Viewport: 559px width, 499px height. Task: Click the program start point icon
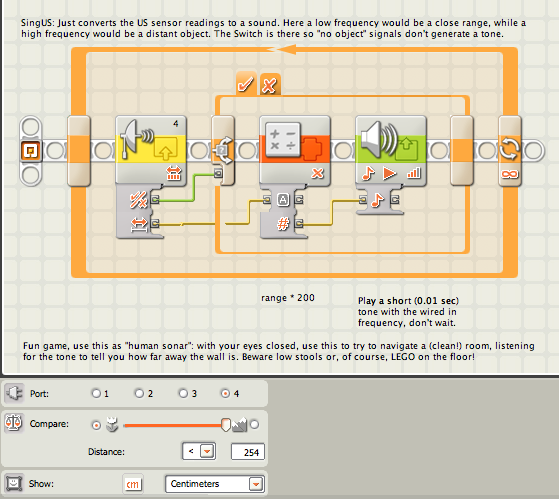click(x=31, y=151)
